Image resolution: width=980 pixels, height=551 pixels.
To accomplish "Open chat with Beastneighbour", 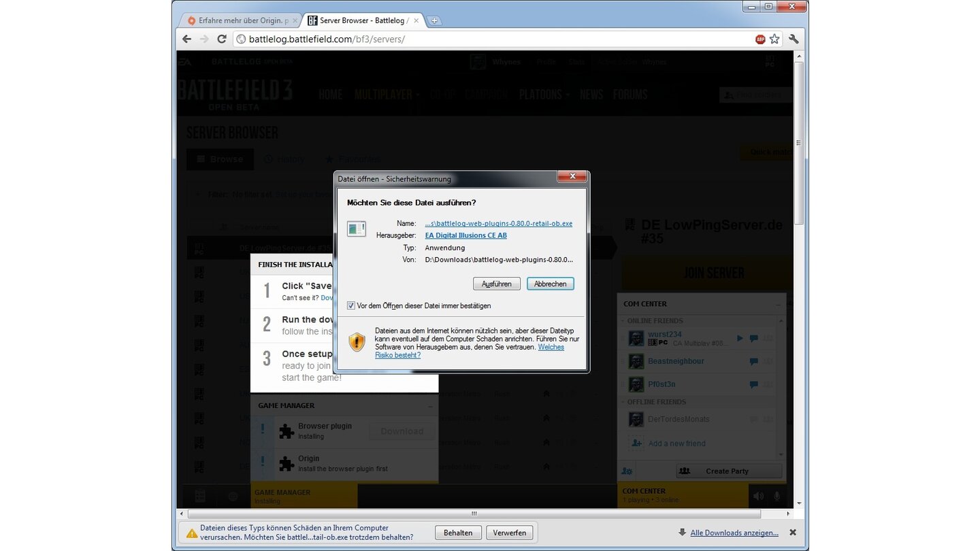I will (754, 361).
